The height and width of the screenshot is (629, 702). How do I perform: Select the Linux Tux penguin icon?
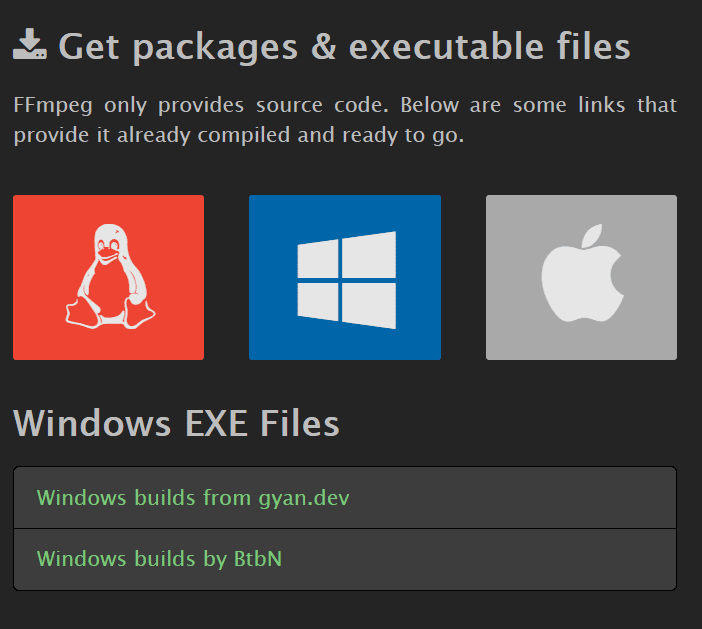click(x=110, y=277)
